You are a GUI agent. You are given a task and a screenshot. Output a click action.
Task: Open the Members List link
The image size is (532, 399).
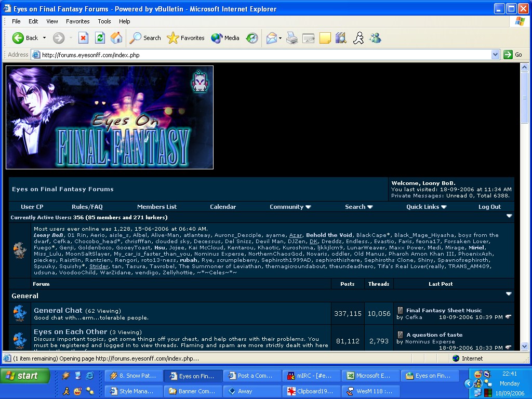[157, 207]
